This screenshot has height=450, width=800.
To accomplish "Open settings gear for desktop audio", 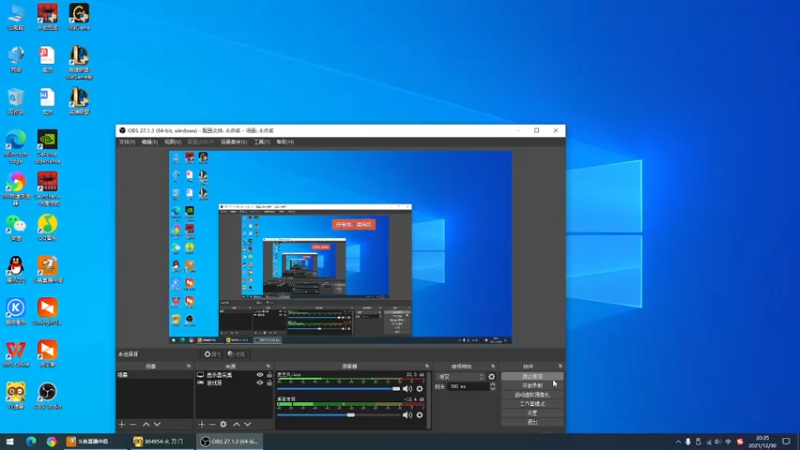I will (419, 415).
